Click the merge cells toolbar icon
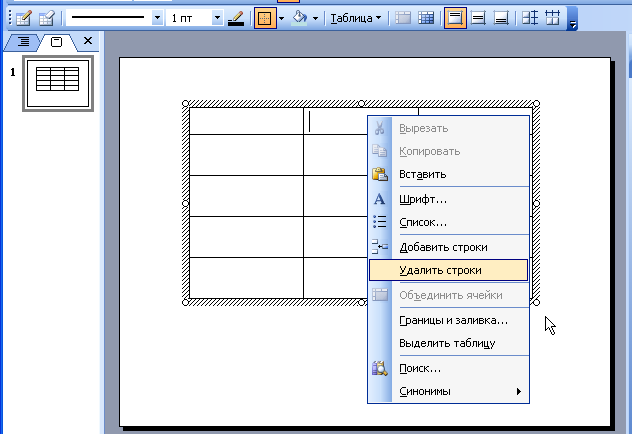632x434 pixels. coord(403,18)
